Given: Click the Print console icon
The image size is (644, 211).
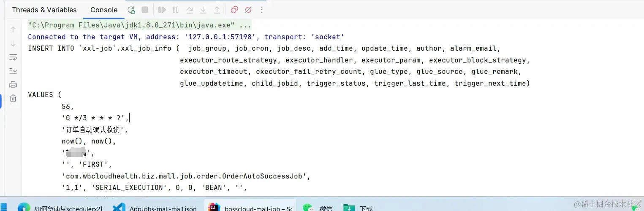Looking at the screenshot, I should click(x=13, y=84).
